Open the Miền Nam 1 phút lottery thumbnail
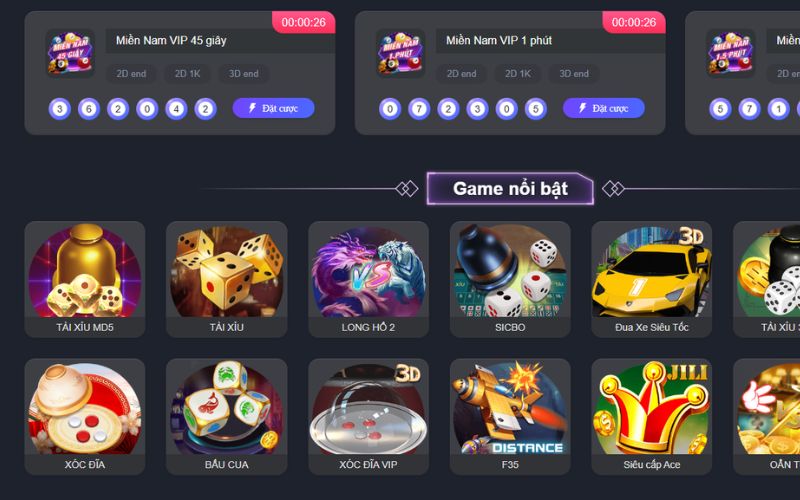800x500 pixels. pyautogui.click(x=401, y=53)
